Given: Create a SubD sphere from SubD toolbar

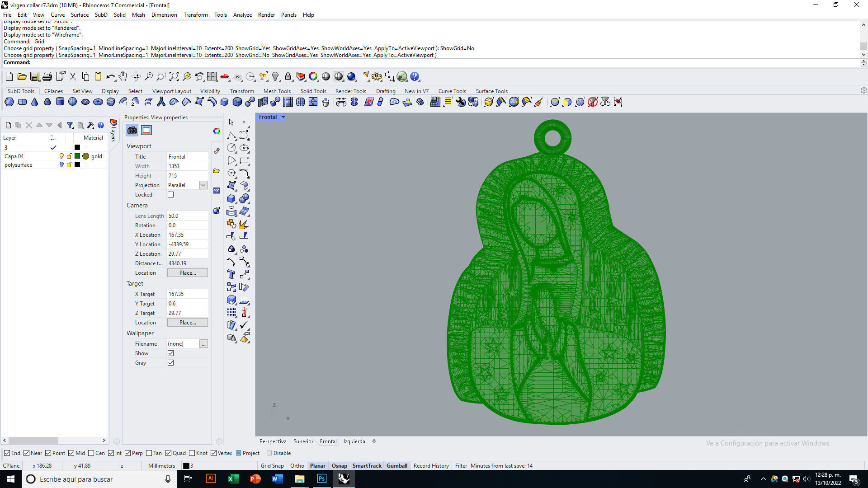Looking at the screenshot, I should pyautogui.click(x=72, y=102).
